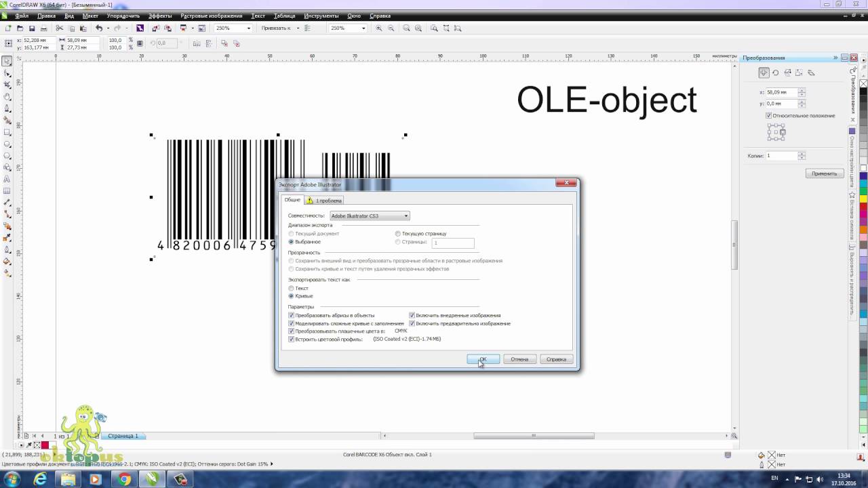Open the 'Инструменты' menu
This screenshot has height=488, width=868.
321,16
